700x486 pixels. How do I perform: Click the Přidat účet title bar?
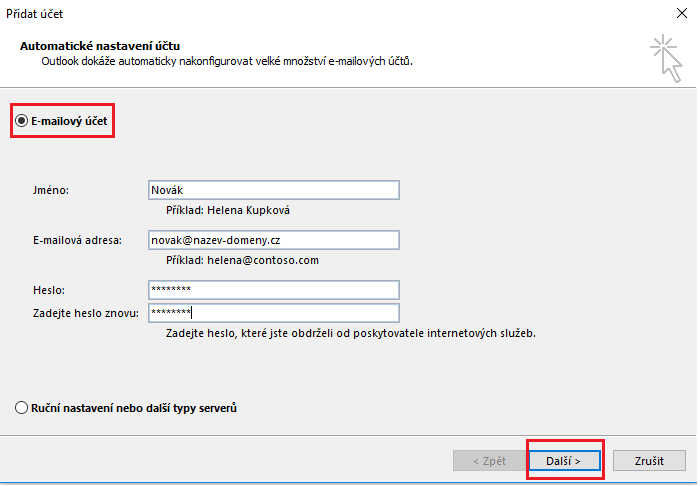pos(300,14)
